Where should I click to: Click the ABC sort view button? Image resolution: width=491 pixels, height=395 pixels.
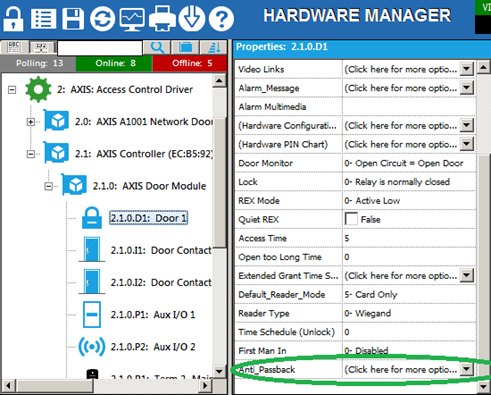pyautogui.click(x=14, y=48)
